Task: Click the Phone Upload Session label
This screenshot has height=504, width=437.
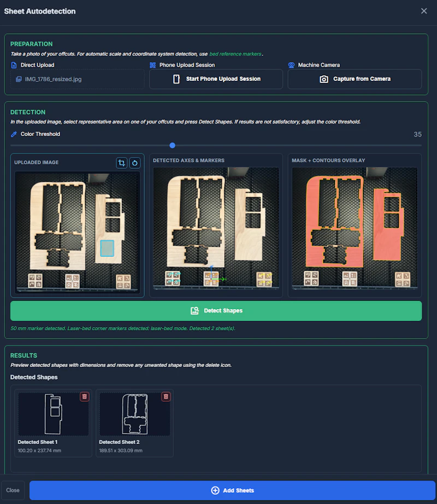Action: 187,65
